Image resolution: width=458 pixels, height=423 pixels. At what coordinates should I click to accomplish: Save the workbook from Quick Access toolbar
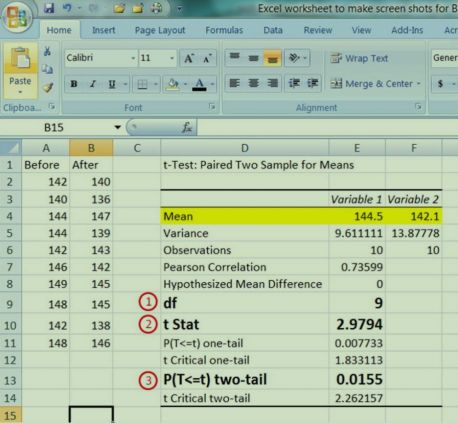[x=49, y=8]
